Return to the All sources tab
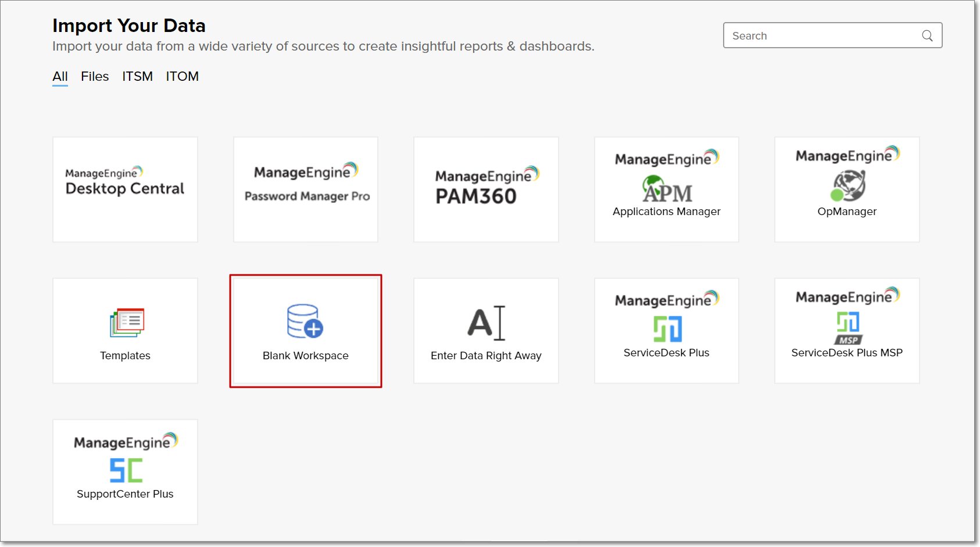 click(60, 76)
